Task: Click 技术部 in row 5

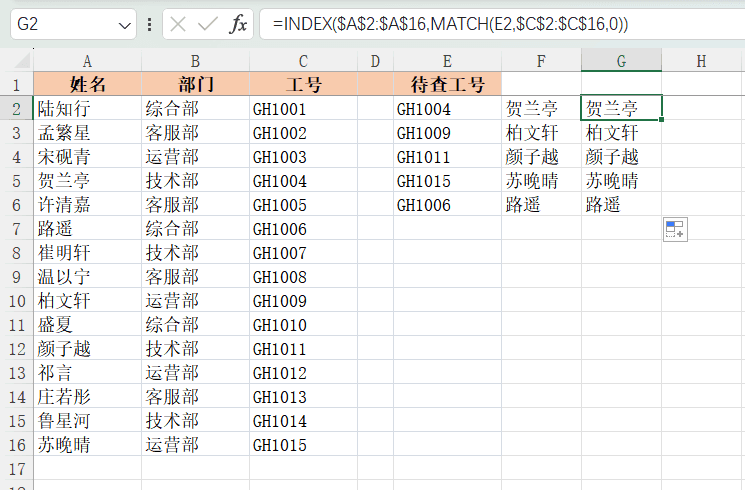Action: (195, 180)
